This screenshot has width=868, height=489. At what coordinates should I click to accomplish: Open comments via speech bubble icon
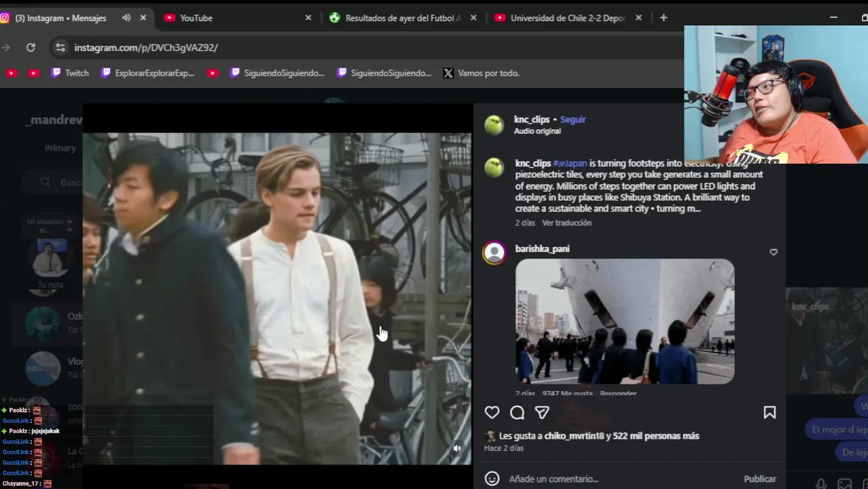click(517, 412)
